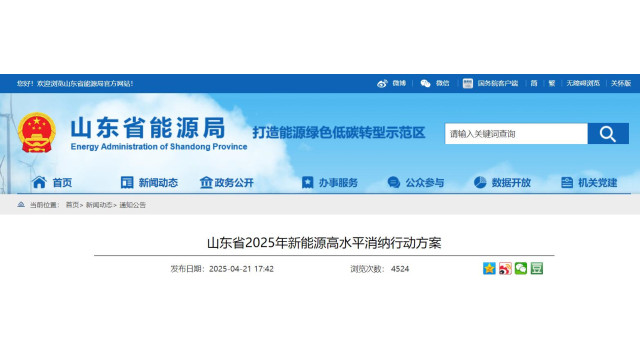Click the national emblem logo
The height and width of the screenshot is (360, 640).
pos(36,133)
